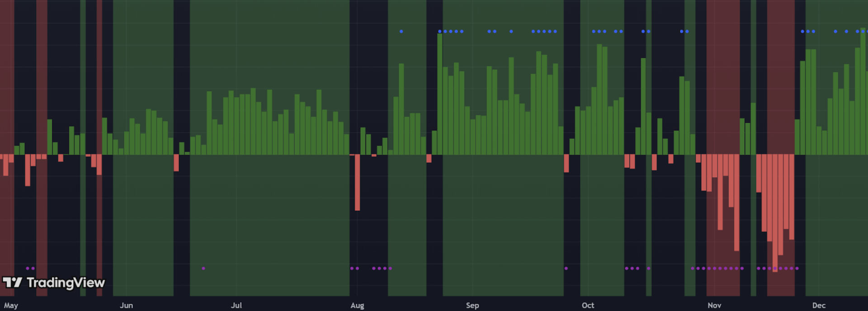Select the lone blue dot in mid-August

point(401,32)
